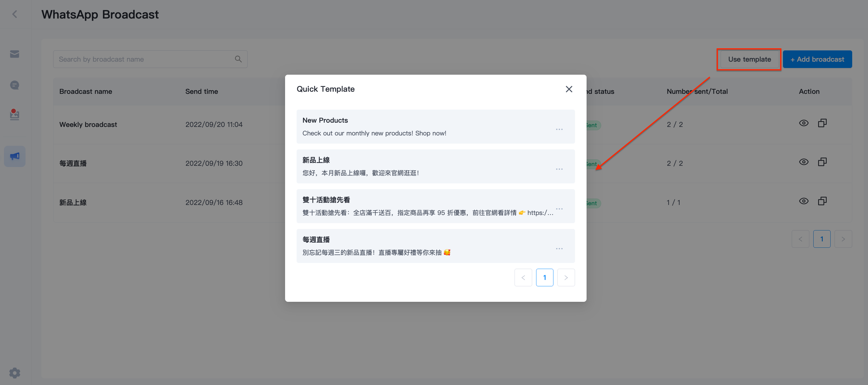Open more options for 雙十活動搶先看 template
The height and width of the screenshot is (385, 868).
pyautogui.click(x=559, y=209)
